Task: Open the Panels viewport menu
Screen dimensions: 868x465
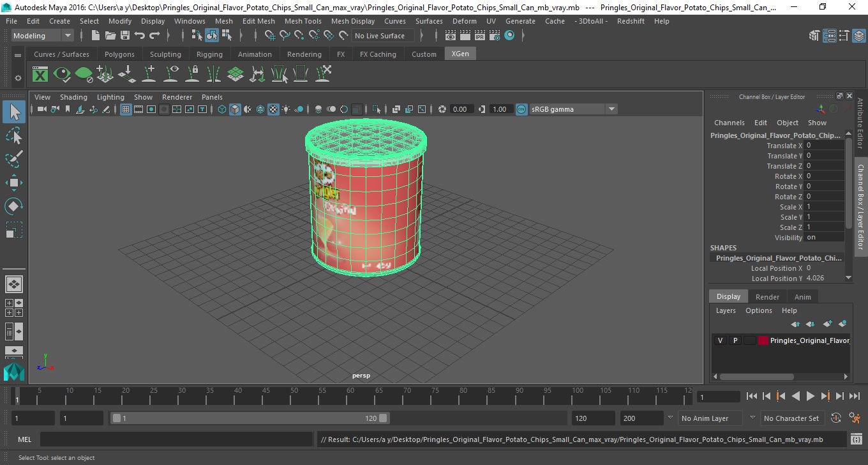Action: tap(212, 97)
